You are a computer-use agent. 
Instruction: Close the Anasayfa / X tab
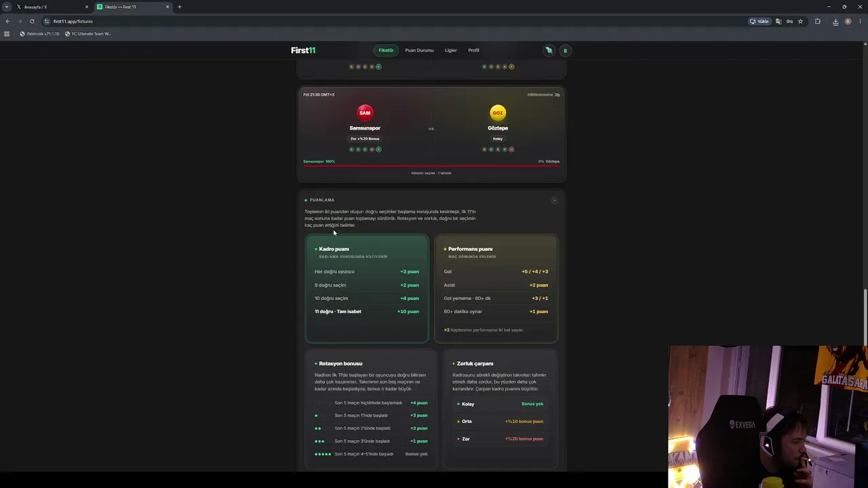[87, 7]
